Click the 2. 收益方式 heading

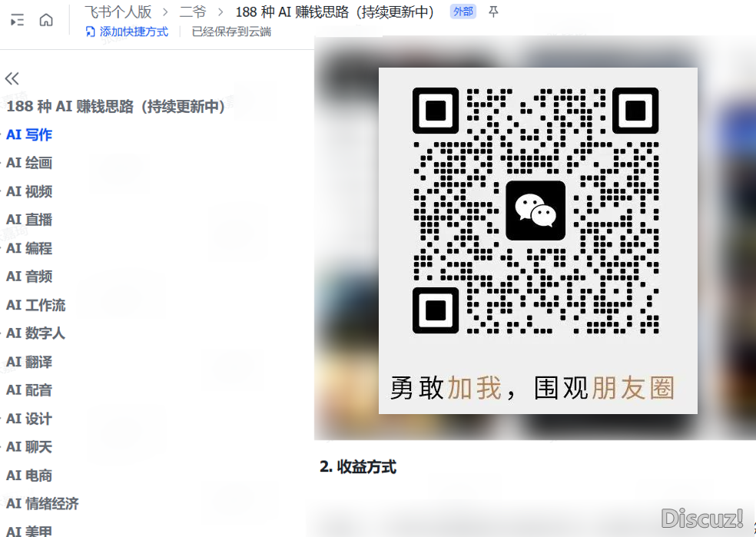358,466
